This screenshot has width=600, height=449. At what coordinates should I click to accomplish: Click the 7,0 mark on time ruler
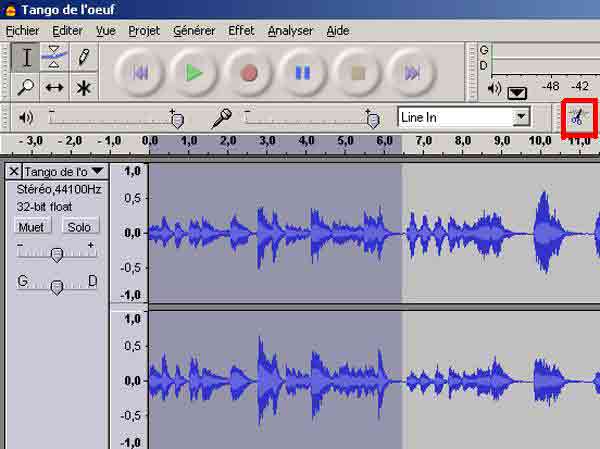click(x=423, y=141)
